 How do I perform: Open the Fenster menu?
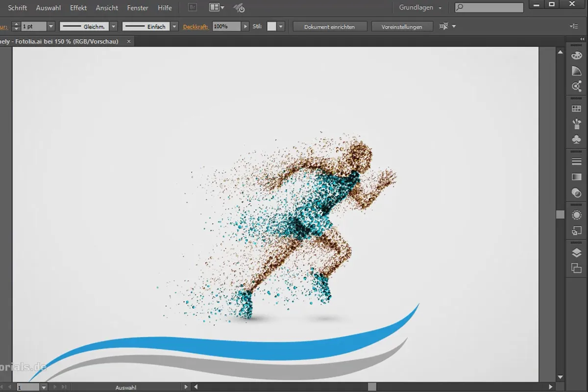[137, 8]
